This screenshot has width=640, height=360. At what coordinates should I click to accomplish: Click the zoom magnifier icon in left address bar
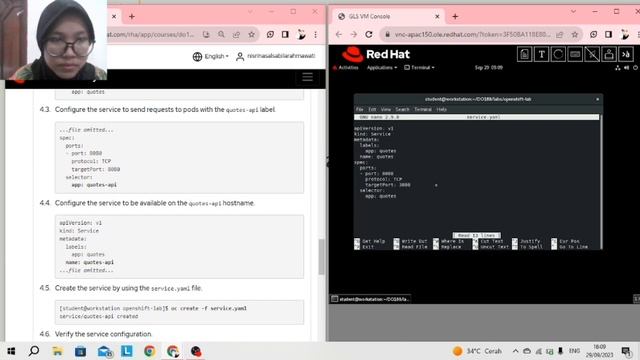point(221,35)
